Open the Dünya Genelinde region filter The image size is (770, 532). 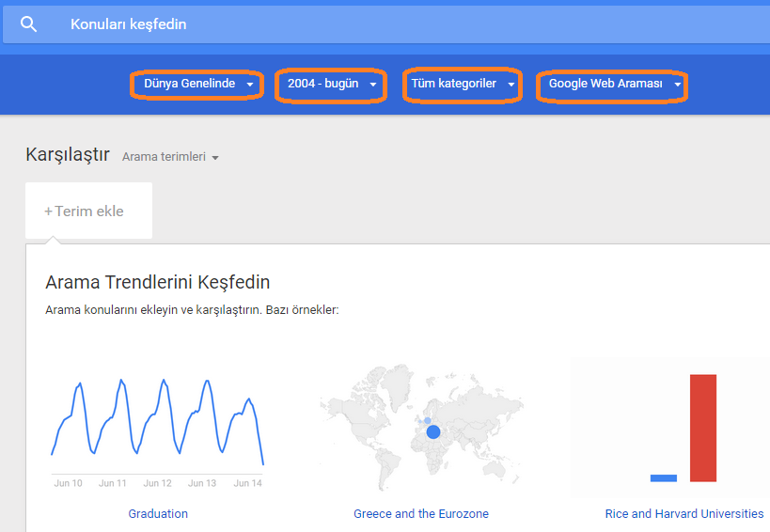pos(196,85)
